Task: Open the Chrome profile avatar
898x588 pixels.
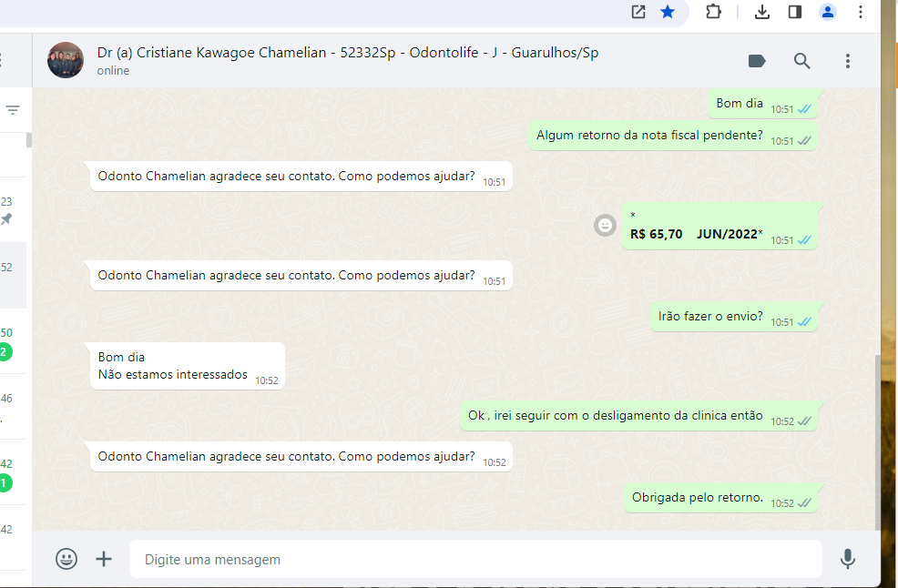Action: [x=828, y=12]
